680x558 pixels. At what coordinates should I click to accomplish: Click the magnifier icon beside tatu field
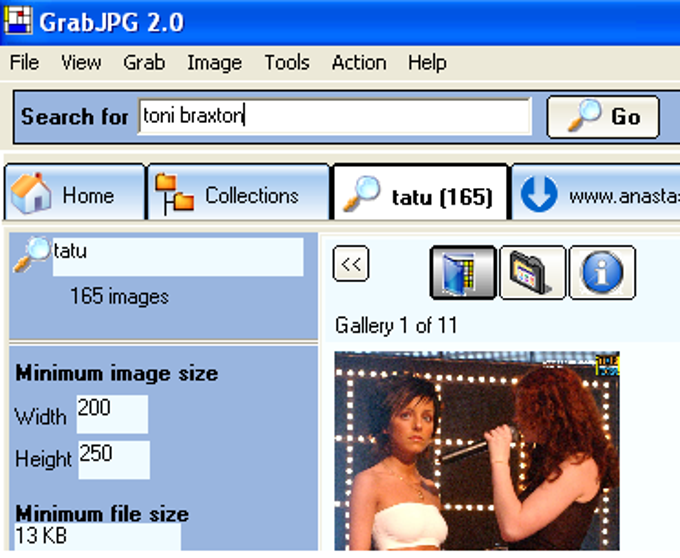(x=32, y=254)
